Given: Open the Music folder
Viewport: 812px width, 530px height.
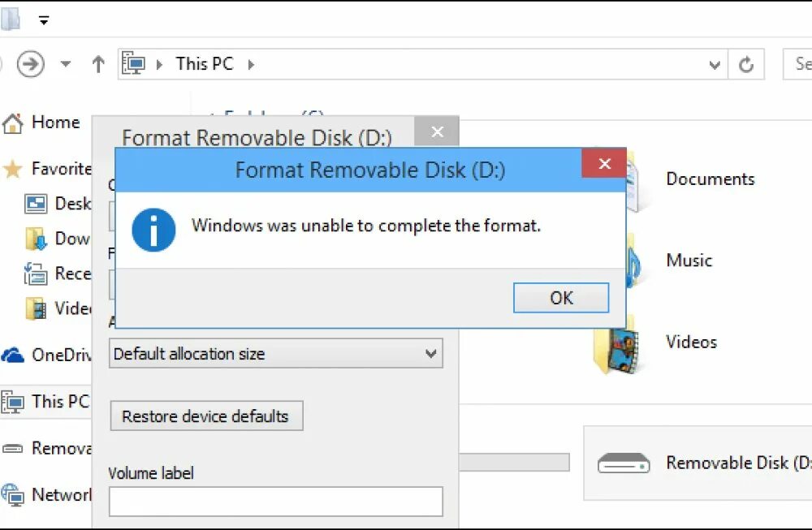Looking at the screenshot, I should [x=689, y=261].
